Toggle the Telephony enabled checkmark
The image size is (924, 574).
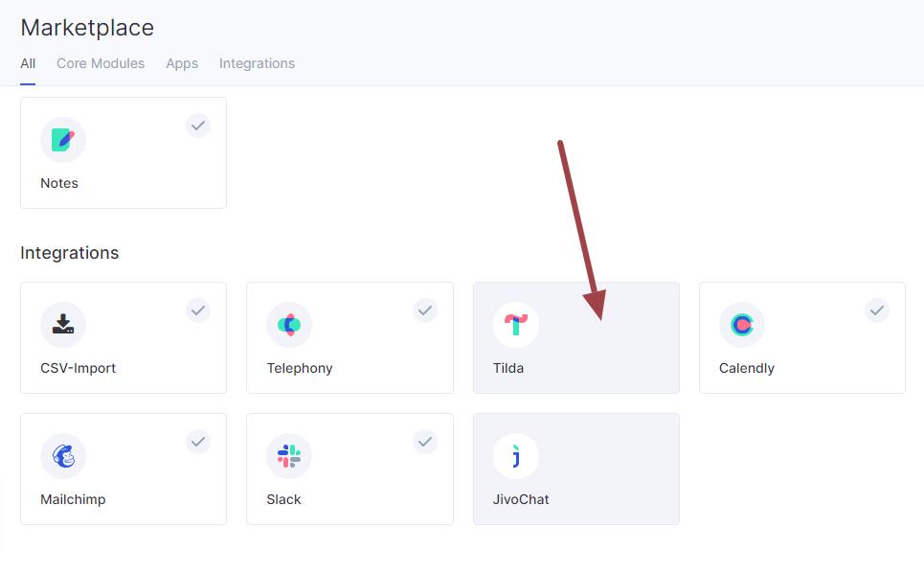tap(425, 310)
